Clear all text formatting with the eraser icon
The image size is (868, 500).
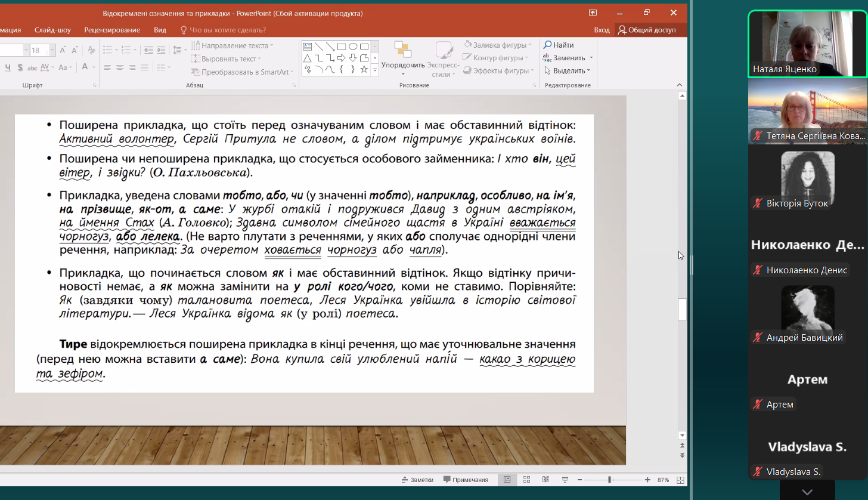pos(91,50)
